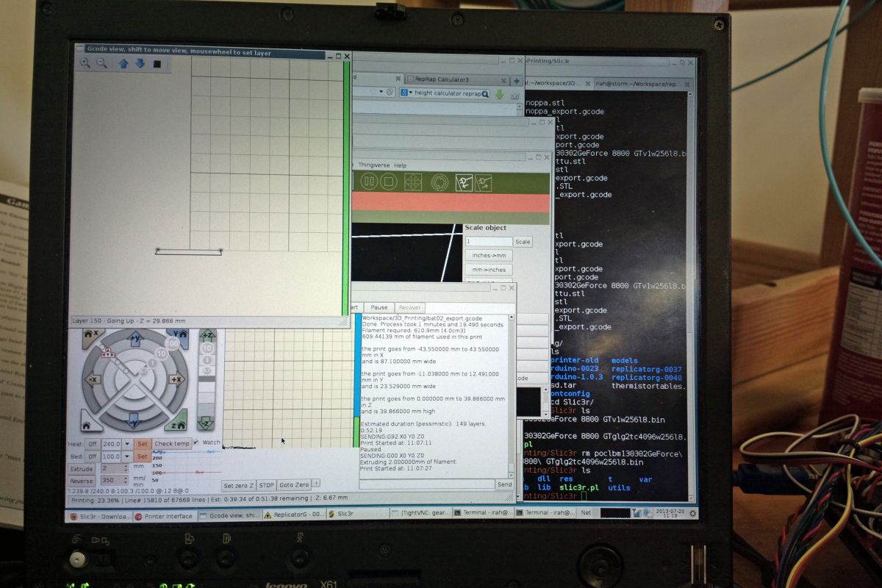Move down one layer in Gcode view

click(x=140, y=64)
